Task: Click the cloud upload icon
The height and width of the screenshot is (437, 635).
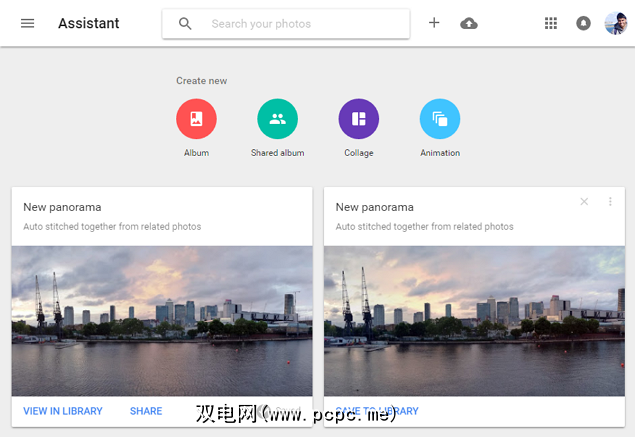Action: click(469, 23)
